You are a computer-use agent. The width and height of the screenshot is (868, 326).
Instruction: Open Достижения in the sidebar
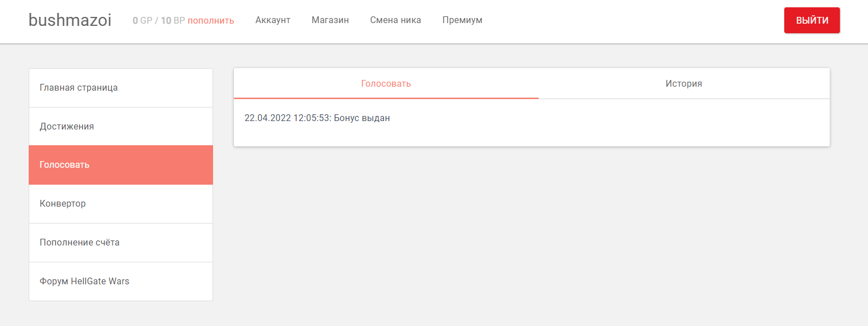click(121, 127)
